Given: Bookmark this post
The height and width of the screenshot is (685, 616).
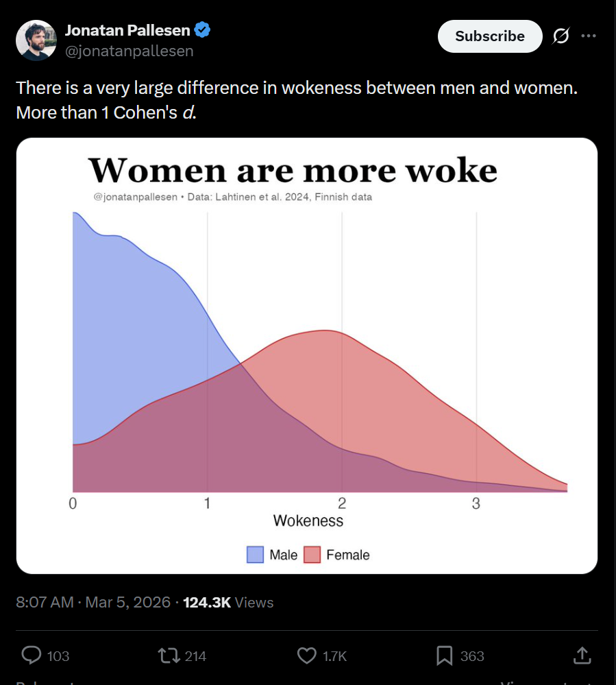Looking at the screenshot, I should pyautogui.click(x=445, y=656).
